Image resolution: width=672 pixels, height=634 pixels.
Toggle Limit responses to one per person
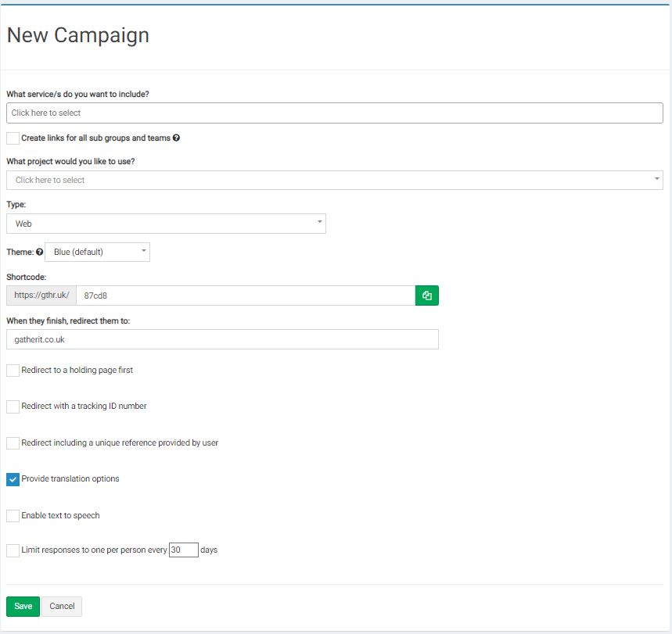coord(13,550)
